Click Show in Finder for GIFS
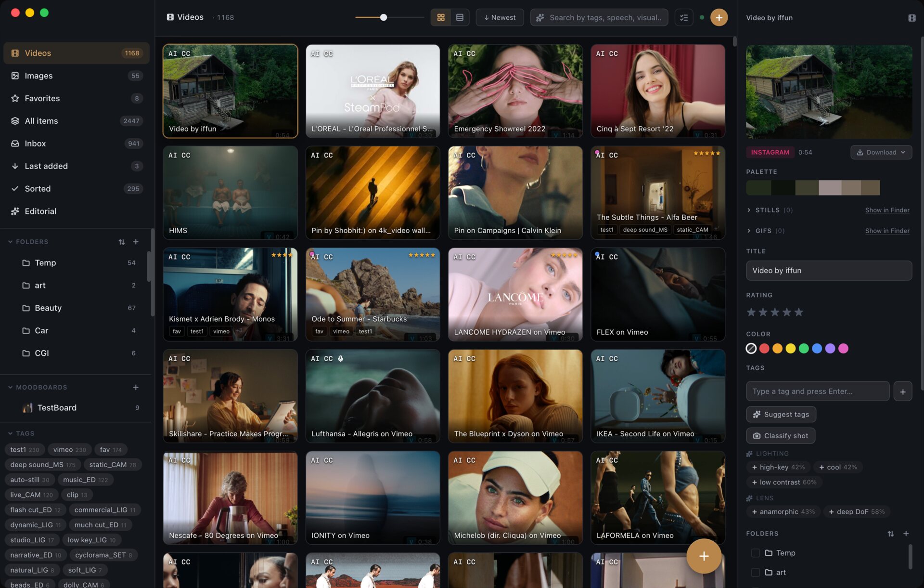 887,231
